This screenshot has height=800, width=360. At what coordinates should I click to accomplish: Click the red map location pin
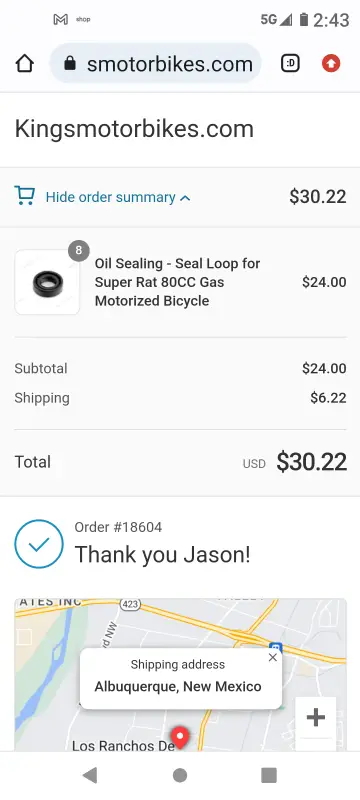coord(179,737)
